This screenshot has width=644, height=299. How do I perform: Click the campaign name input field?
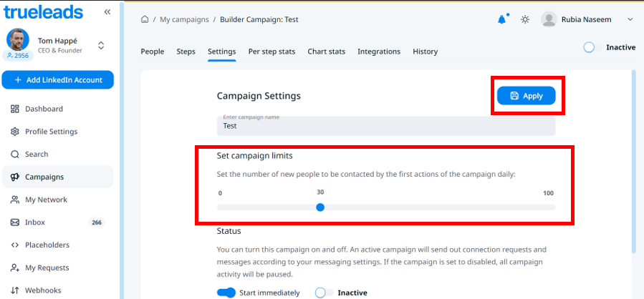[x=385, y=126]
